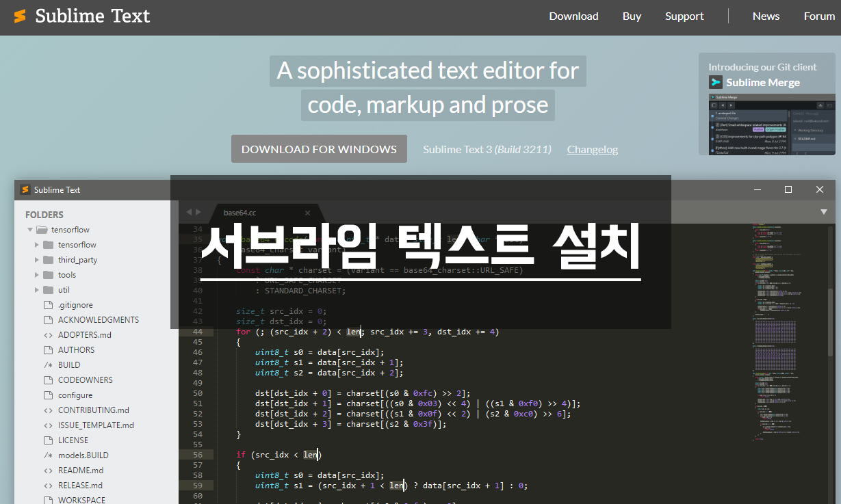Click the tools folder icon
The height and width of the screenshot is (504, 841).
coord(48,275)
